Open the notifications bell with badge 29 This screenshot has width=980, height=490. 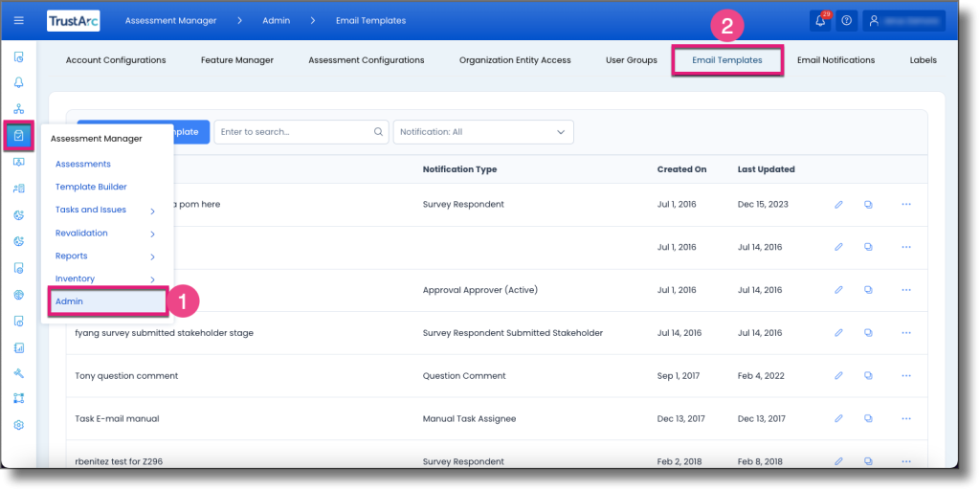(820, 21)
